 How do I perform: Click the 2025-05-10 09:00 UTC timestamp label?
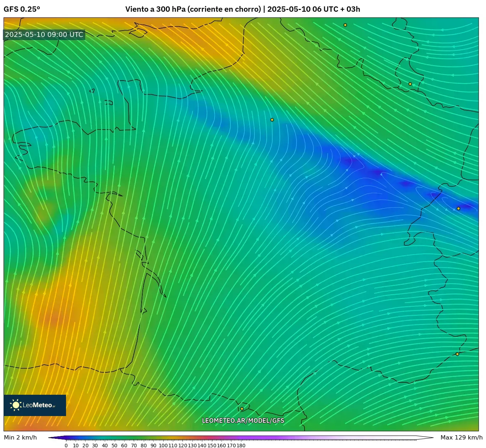(x=44, y=34)
